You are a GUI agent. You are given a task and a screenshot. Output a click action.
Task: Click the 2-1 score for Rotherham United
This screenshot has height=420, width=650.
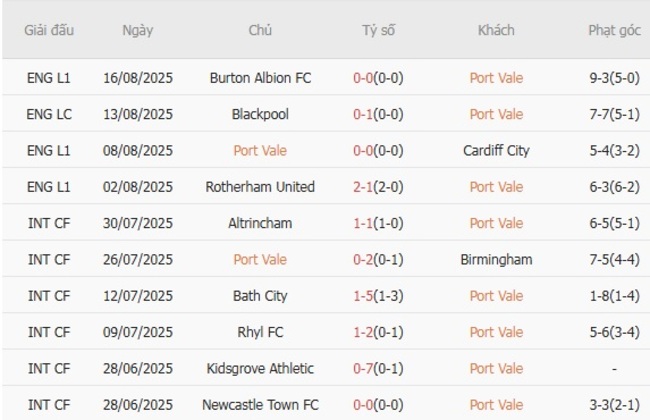pyautogui.click(x=363, y=187)
